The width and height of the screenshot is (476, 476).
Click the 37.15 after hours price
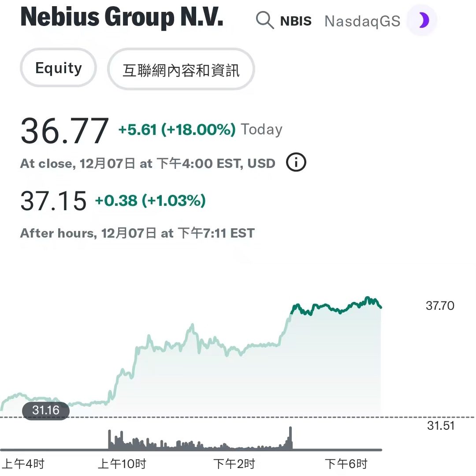point(53,201)
